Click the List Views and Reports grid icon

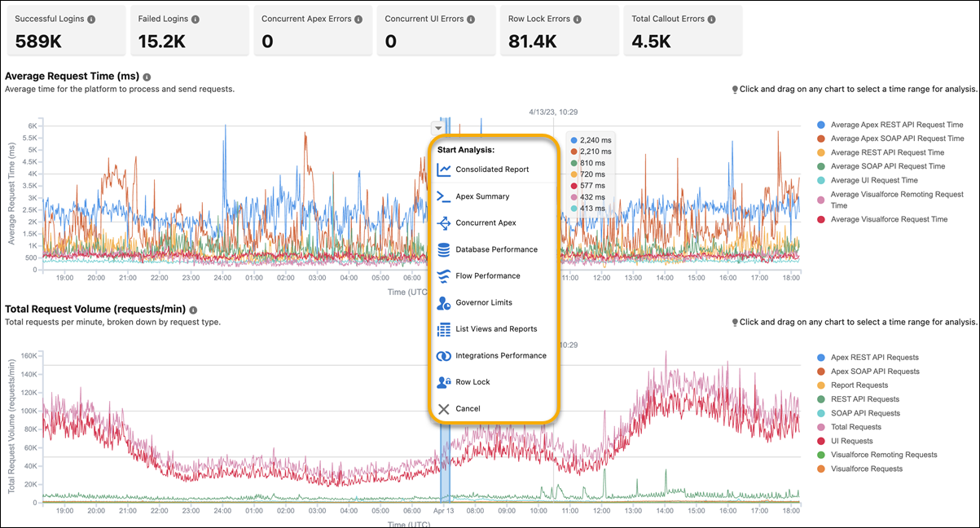click(x=444, y=329)
